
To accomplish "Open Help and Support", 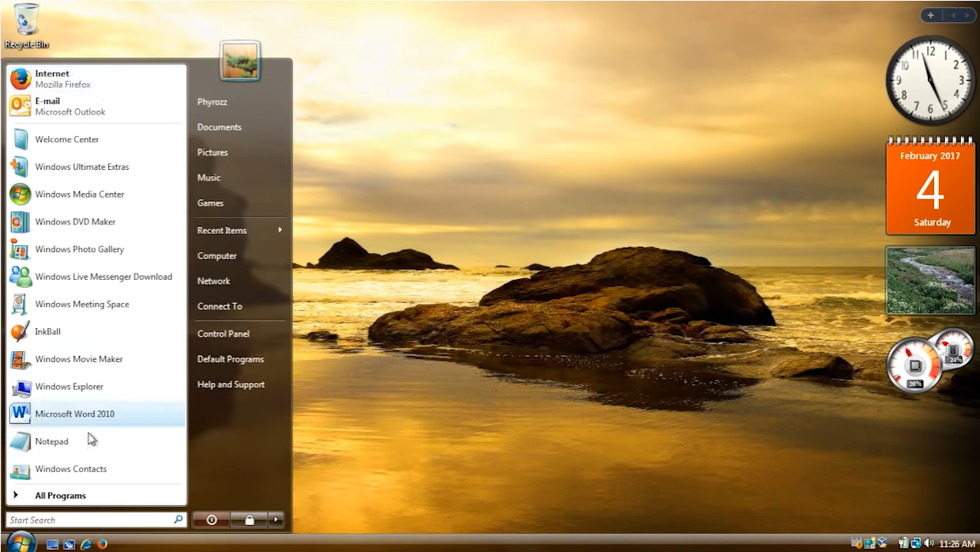I will point(231,384).
